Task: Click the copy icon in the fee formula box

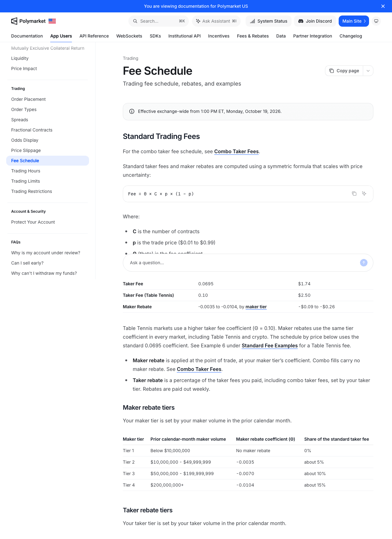Action: coord(354,194)
